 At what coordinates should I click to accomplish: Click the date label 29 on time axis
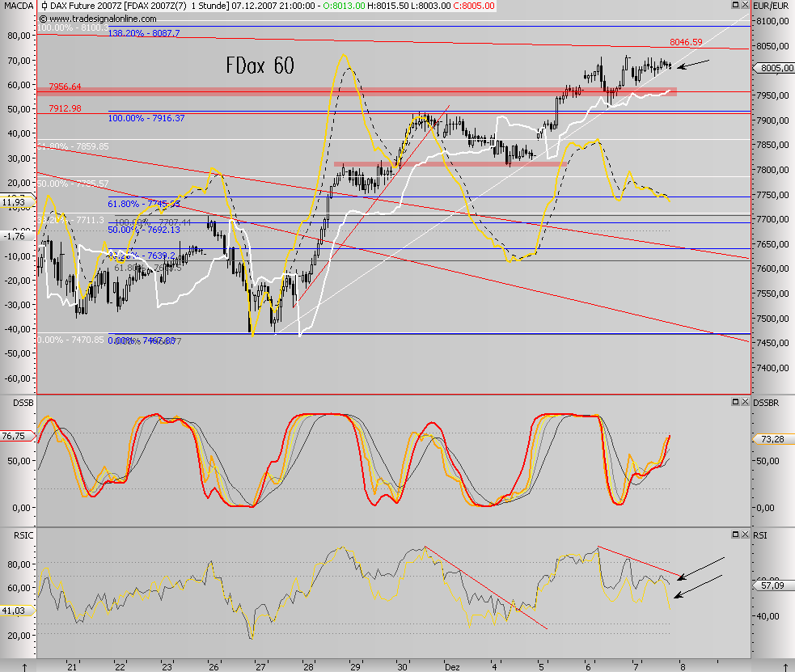pyautogui.click(x=355, y=667)
